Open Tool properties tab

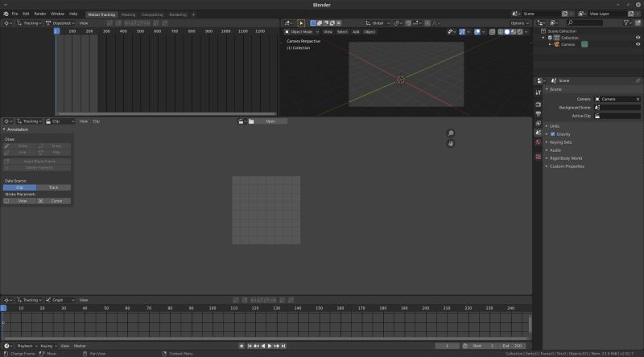pos(538,92)
